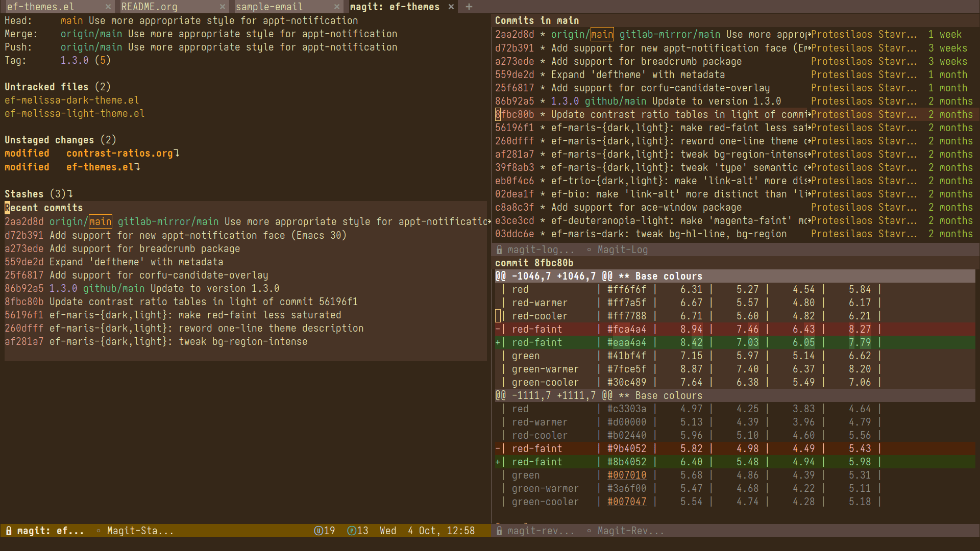The height and width of the screenshot is (551, 980).
Task: Click the circle marker before Magit-Rev mode name
Action: pyautogui.click(x=589, y=531)
